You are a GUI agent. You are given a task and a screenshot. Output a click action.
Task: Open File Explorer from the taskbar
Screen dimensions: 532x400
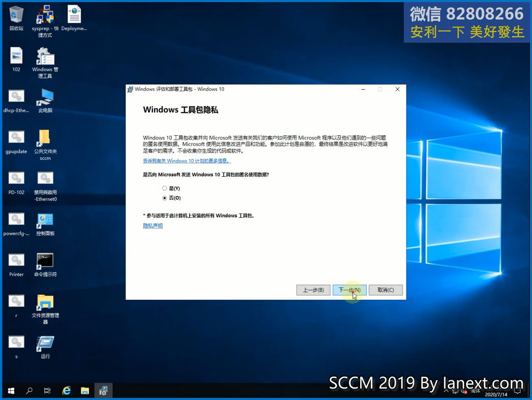(x=85, y=391)
